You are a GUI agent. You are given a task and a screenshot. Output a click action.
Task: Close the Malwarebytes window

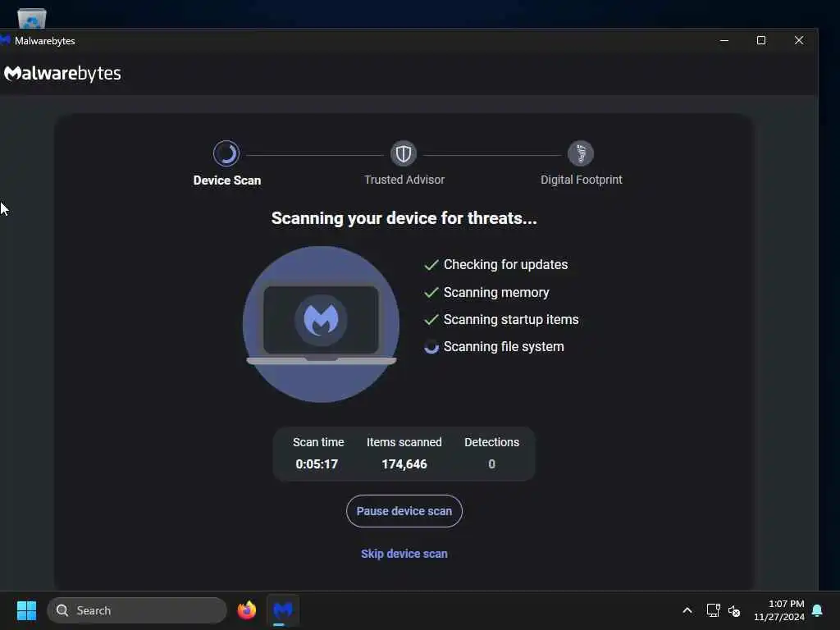pos(799,41)
